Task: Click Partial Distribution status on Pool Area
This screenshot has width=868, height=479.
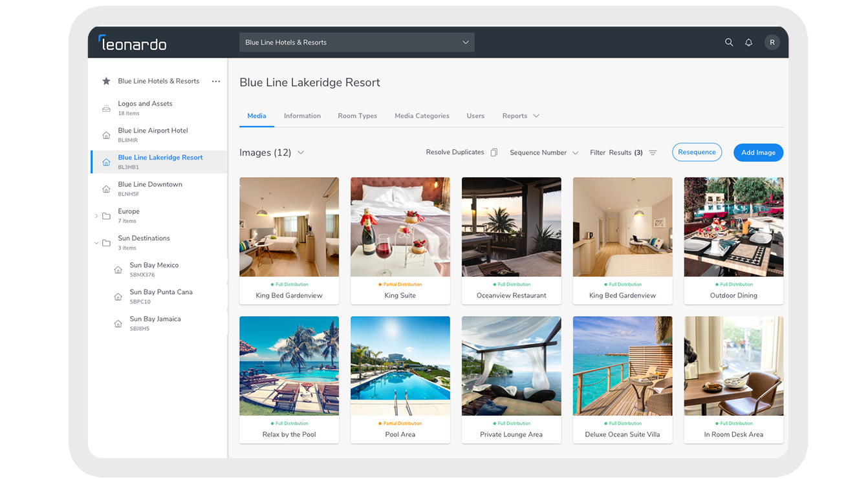Action: tap(400, 423)
